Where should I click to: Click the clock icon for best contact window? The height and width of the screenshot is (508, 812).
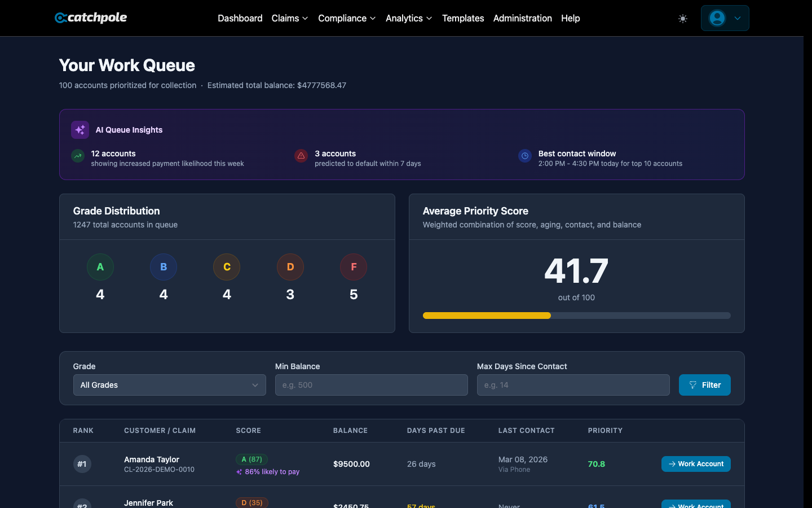tap(524, 156)
